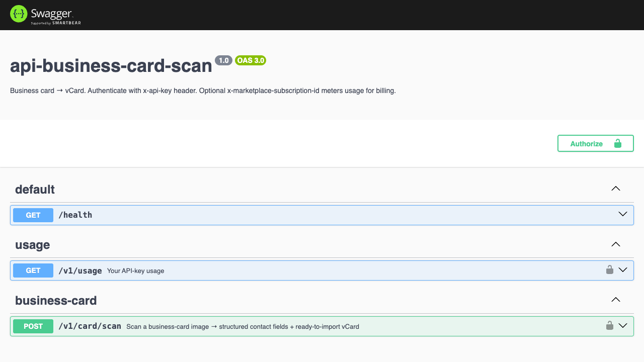Click the business-card tag heading
This screenshot has width=644, height=362.
(x=56, y=301)
